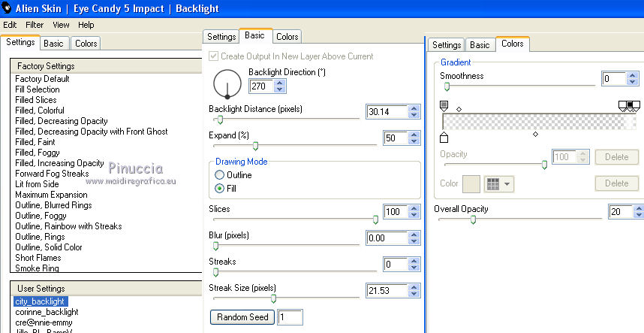Select the Outline drawing mode
Viewport: 644px width, 333px height.
[220, 174]
